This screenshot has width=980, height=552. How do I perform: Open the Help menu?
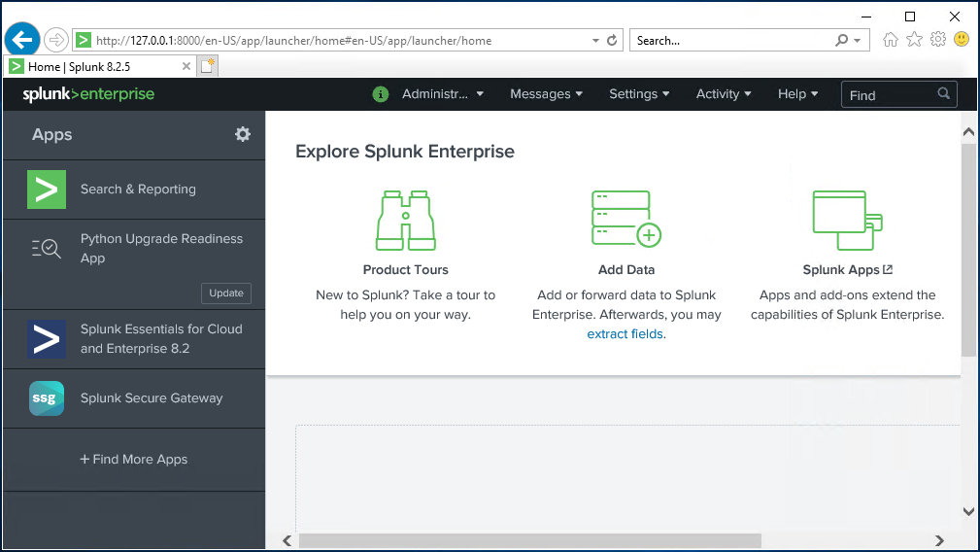tap(798, 93)
